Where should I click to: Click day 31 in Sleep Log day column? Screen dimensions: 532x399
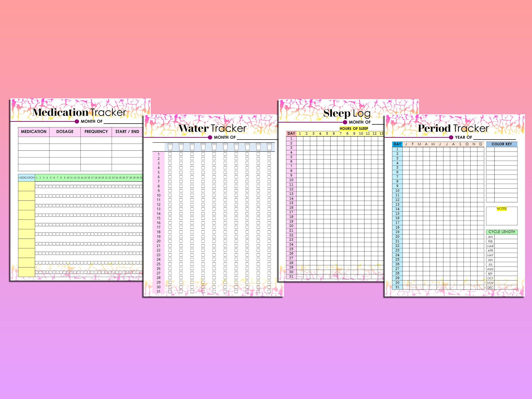pyautogui.click(x=291, y=277)
